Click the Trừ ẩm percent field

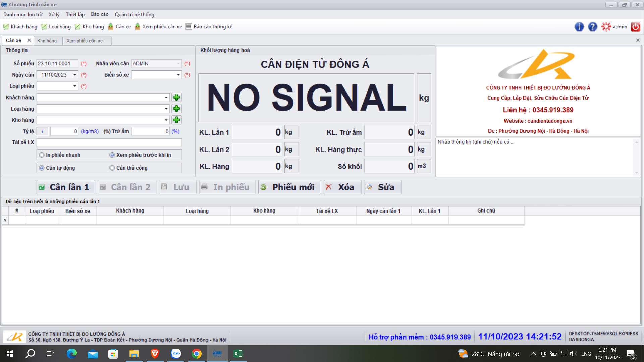[x=151, y=131]
